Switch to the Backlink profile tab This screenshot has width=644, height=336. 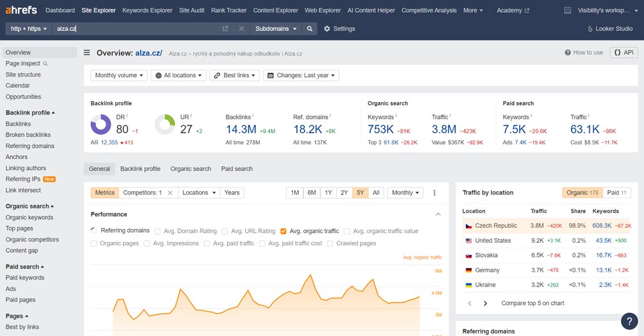point(140,169)
